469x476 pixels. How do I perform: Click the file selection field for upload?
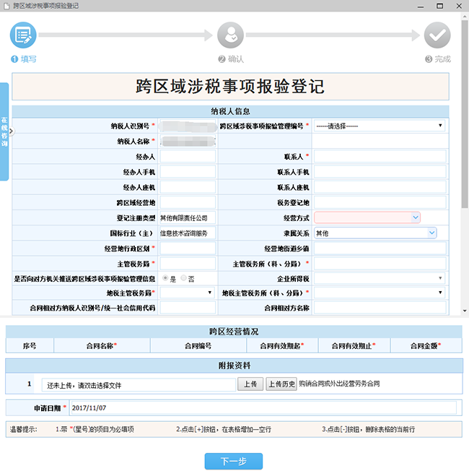click(137, 384)
